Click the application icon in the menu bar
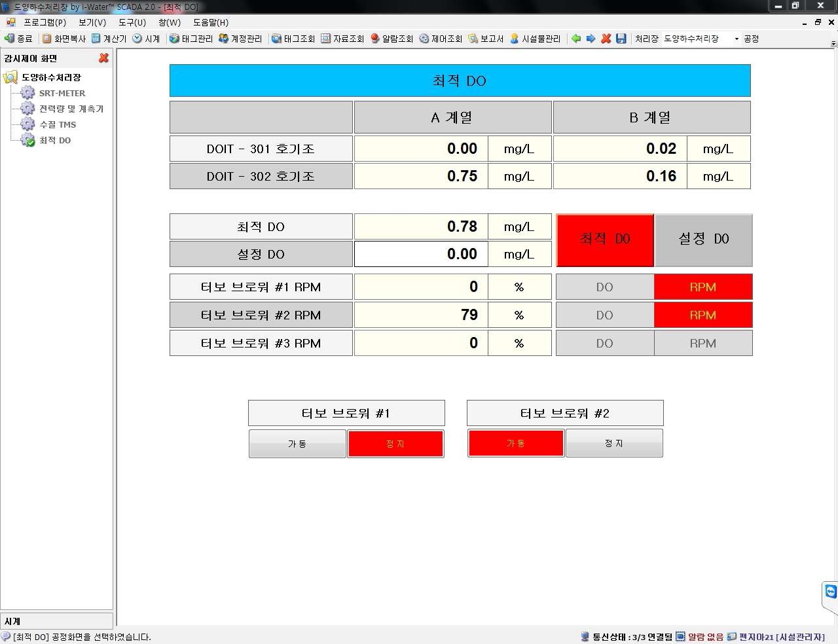The height and width of the screenshot is (644, 838). click(10, 22)
